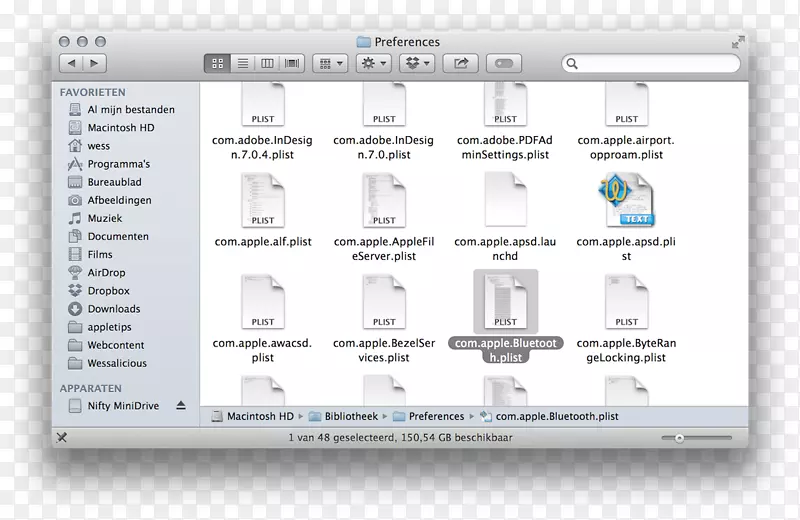This screenshot has height=520, width=800.
Task: Click in the Finder search field
Action: (x=651, y=63)
